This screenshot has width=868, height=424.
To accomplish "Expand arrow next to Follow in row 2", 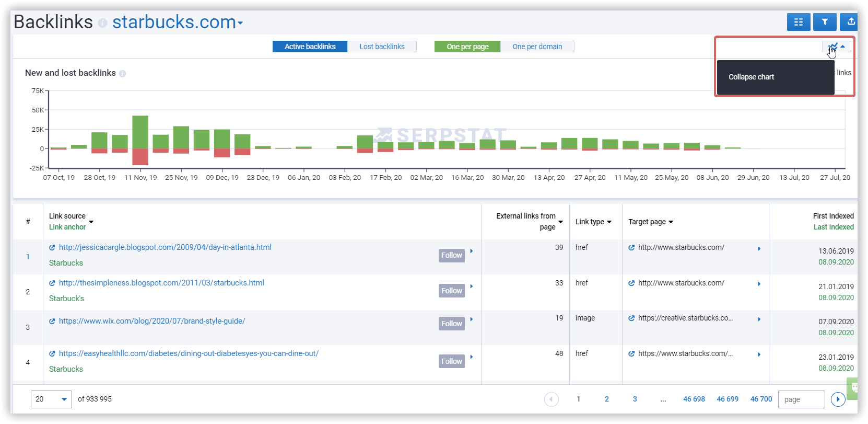I will coord(472,287).
